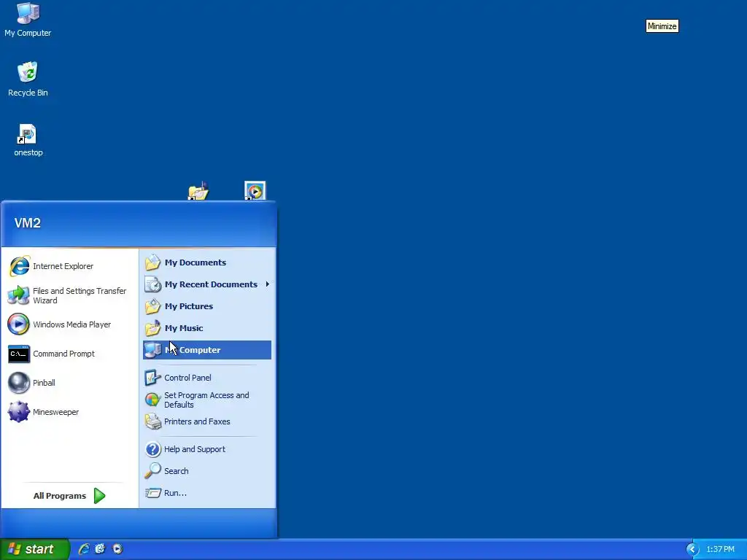Click the Printers and Faxes printer icon
This screenshot has height=560, width=747.
pos(153,421)
